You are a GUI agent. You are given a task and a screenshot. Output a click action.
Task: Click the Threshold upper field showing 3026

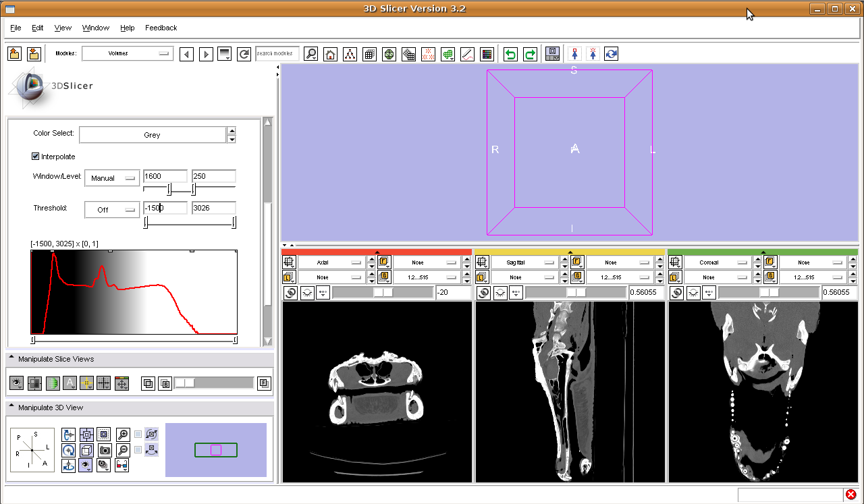pyautogui.click(x=214, y=208)
